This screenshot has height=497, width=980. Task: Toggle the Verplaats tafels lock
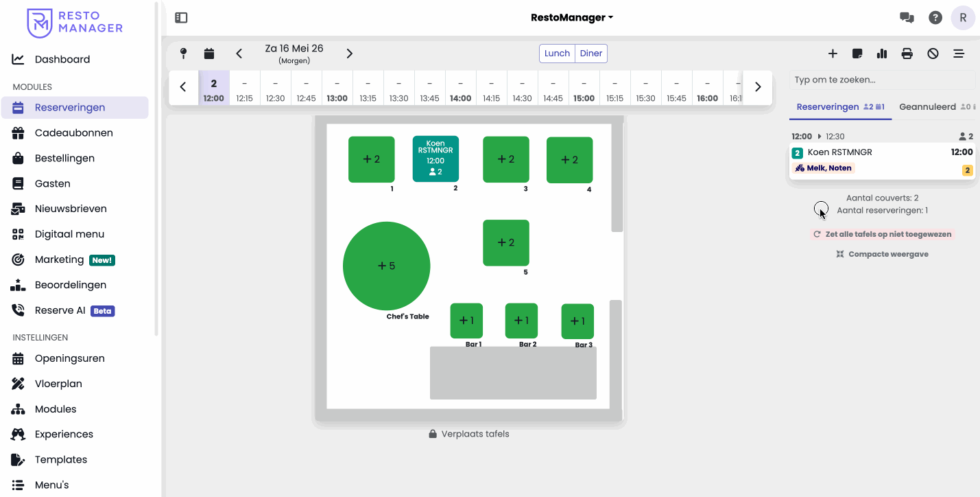click(469, 434)
